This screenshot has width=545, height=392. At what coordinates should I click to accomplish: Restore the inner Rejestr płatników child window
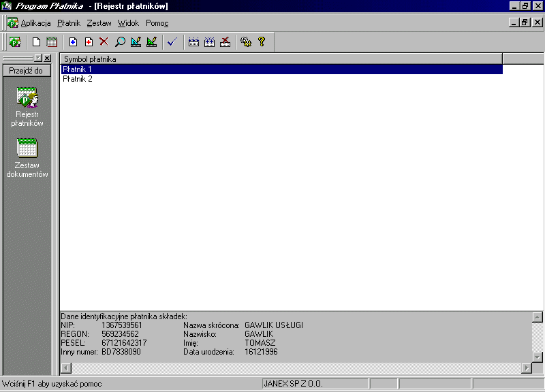(525, 22)
